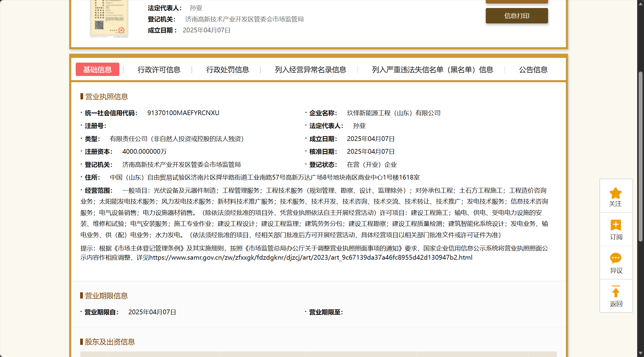This screenshot has height=357, width=644.
Task: Click the star 关注 follow icon
Action: click(x=615, y=193)
